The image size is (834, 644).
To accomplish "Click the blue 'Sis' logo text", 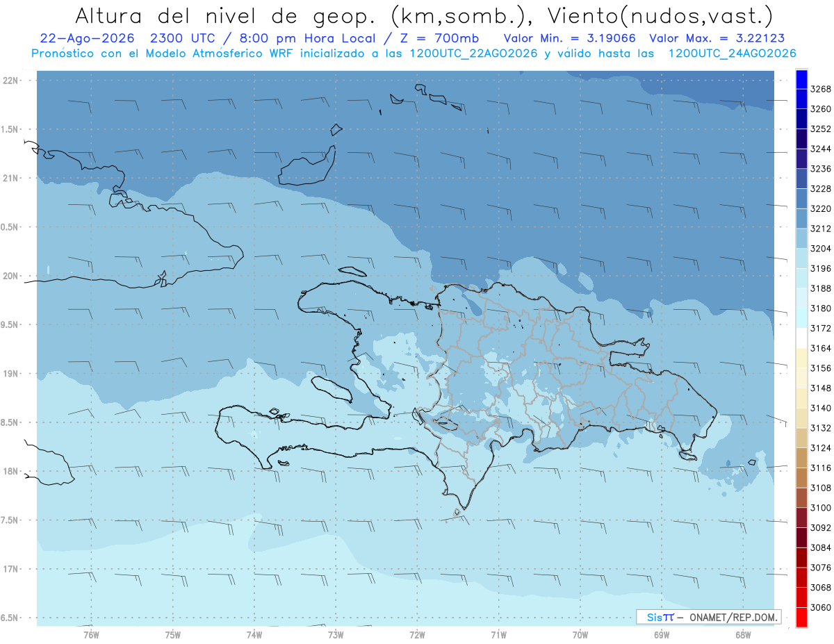I will tap(655, 617).
